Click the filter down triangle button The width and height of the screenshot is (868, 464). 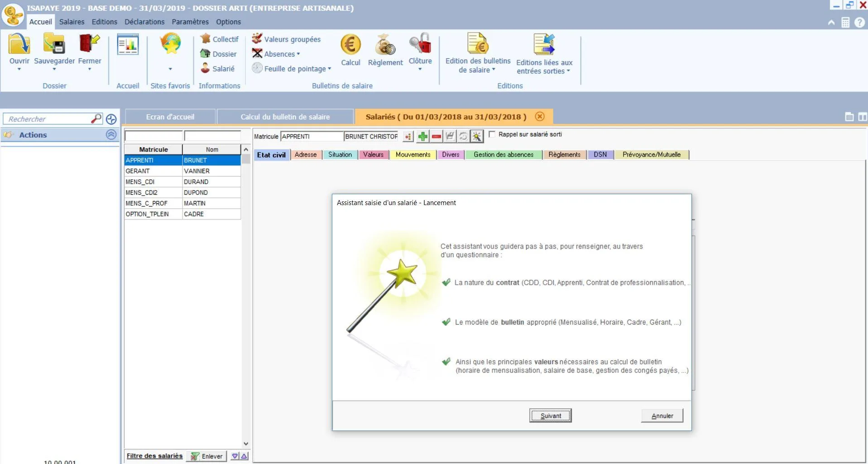point(235,456)
